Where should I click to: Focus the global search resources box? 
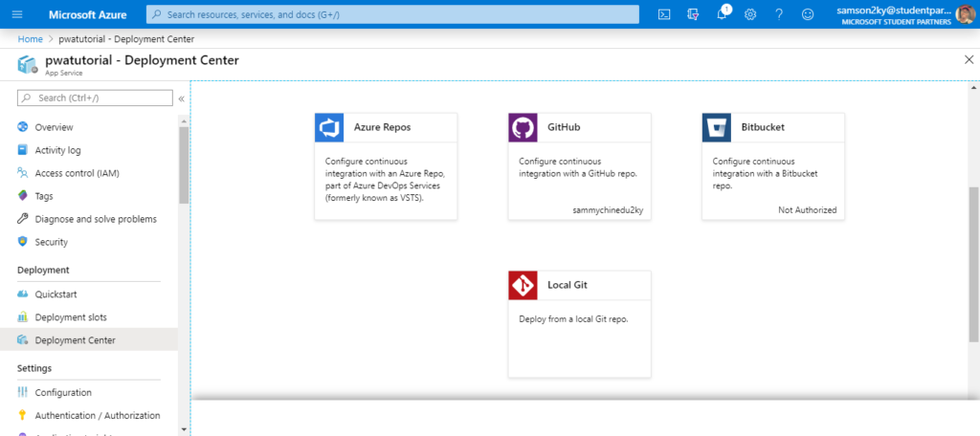392,14
